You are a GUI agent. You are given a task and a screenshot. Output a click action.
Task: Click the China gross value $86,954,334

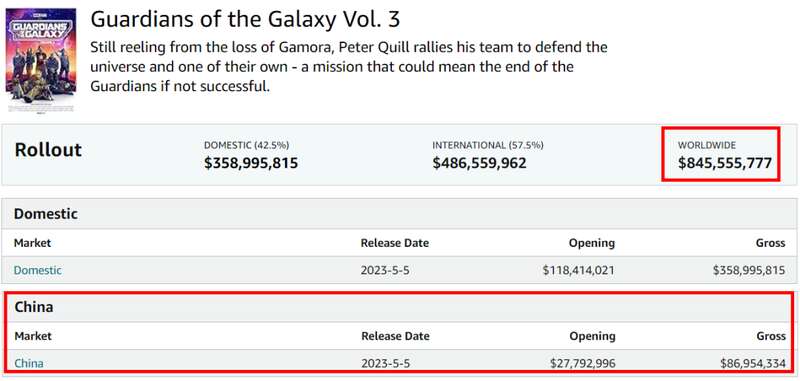753,363
